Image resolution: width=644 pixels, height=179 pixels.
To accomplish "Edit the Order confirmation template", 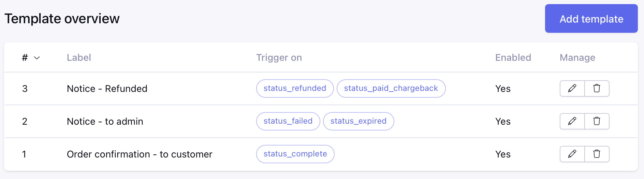I will (572, 154).
